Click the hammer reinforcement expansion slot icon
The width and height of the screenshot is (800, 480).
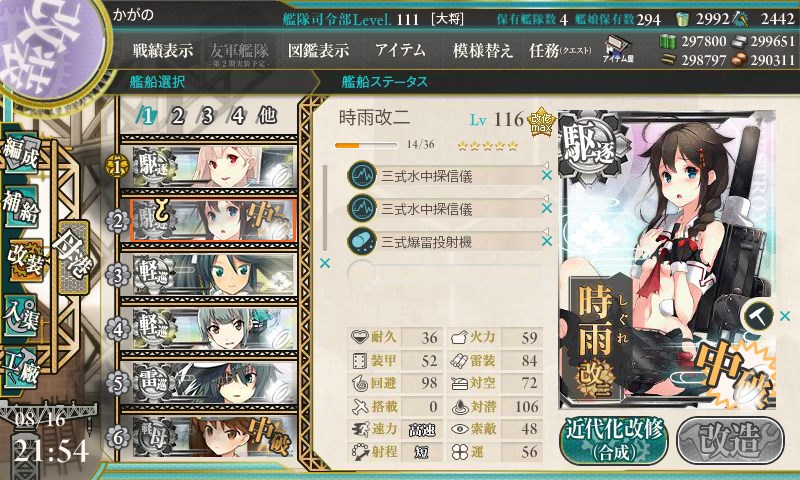758,316
